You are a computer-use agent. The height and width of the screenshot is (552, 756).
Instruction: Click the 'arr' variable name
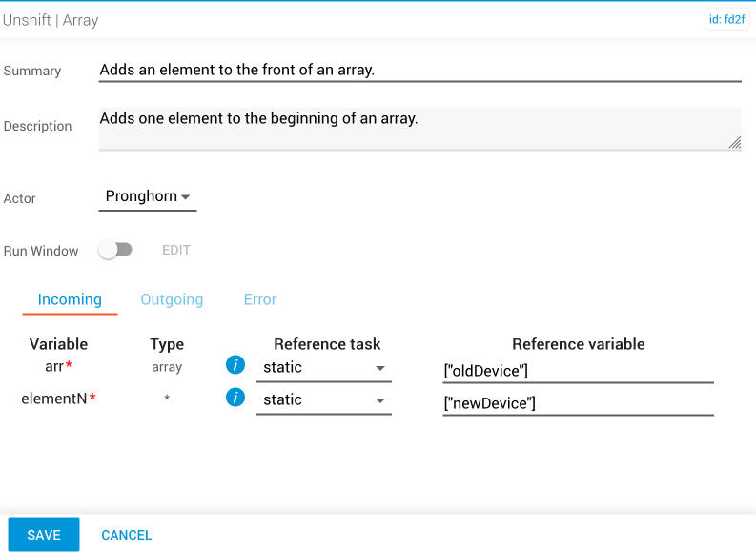54,366
